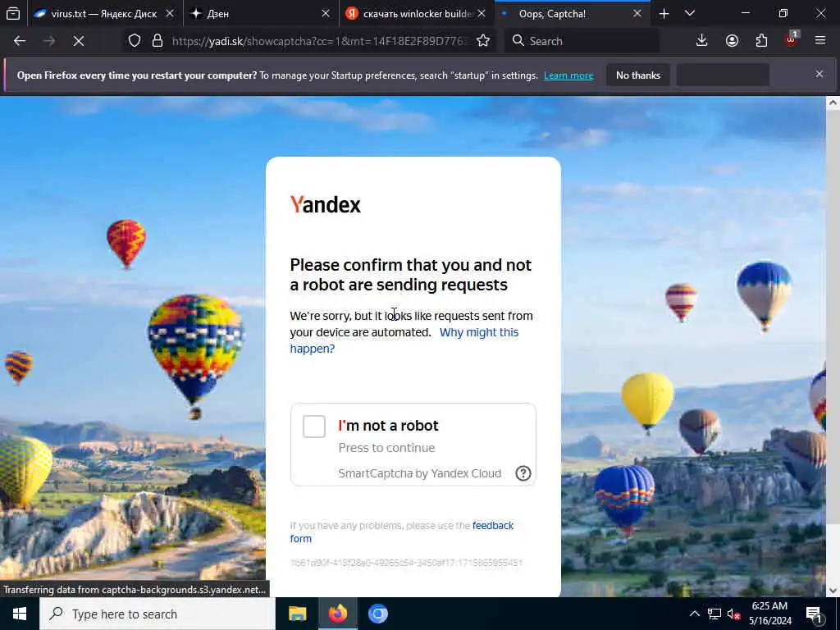The image size is (840, 630).
Task: Click the padlock site information icon
Action: click(x=157, y=41)
